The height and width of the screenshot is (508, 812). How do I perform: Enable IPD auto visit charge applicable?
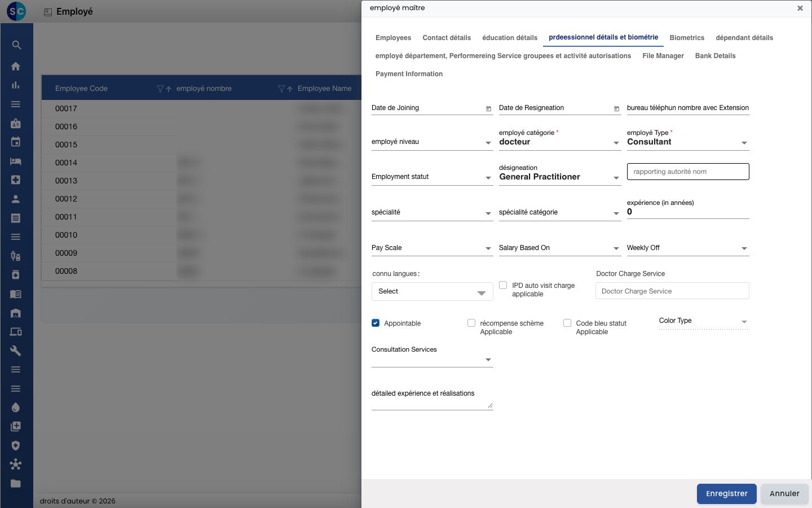click(503, 285)
